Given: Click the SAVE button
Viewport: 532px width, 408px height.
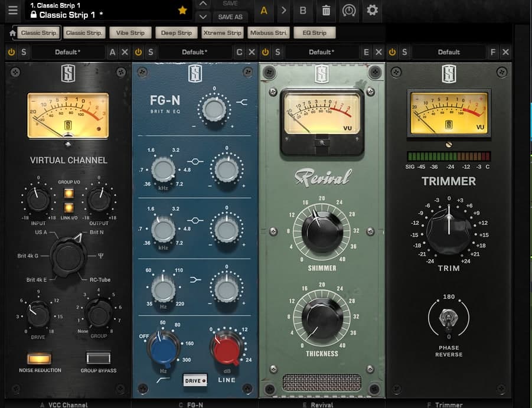Looking at the screenshot, I should (230, 4).
